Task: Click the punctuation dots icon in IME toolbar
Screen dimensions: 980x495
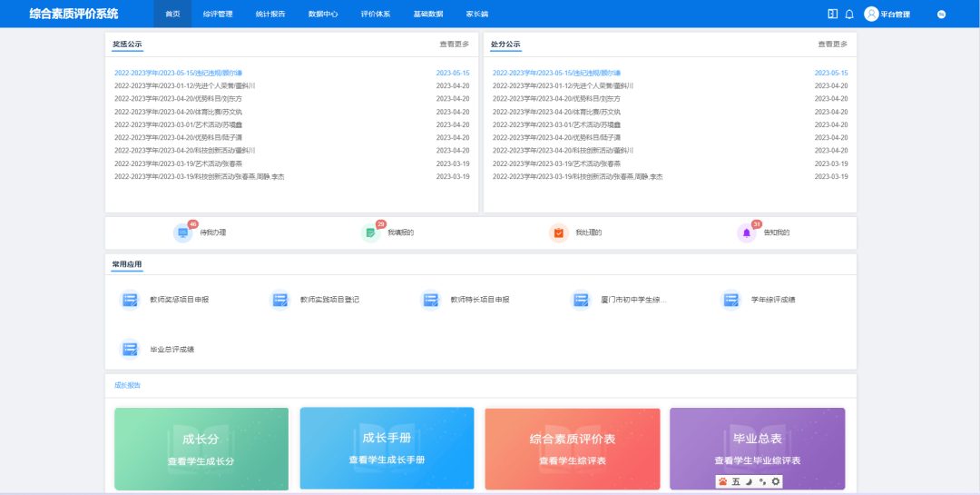Action: [762, 481]
